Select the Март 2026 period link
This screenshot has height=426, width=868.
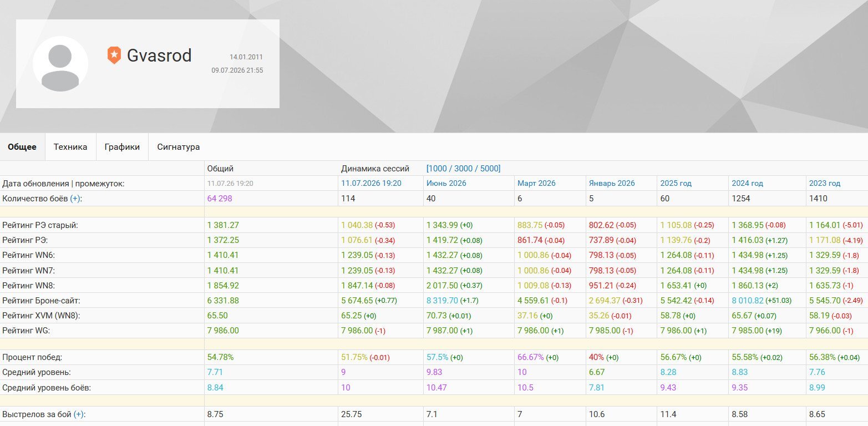536,183
